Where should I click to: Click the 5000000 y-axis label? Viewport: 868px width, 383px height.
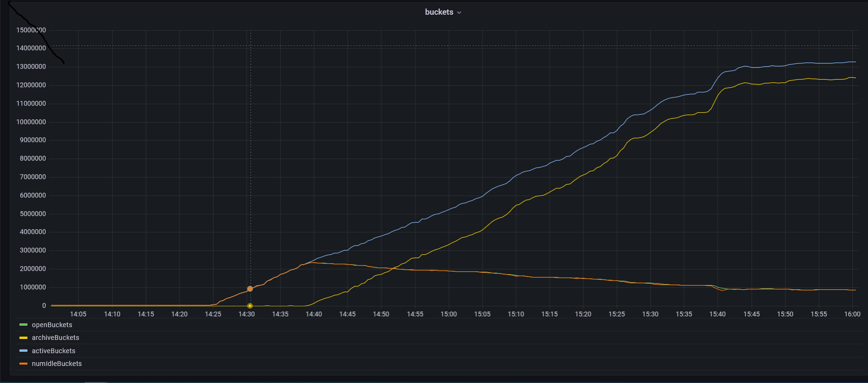click(33, 214)
